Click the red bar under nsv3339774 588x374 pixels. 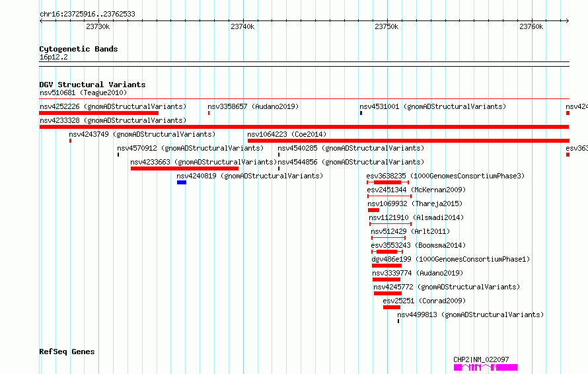pyautogui.click(x=386, y=280)
